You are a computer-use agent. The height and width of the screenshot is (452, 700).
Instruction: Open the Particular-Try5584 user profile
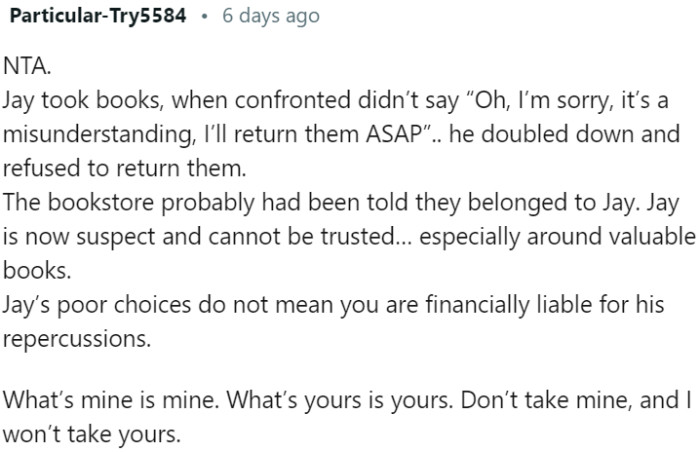coord(99,19)
